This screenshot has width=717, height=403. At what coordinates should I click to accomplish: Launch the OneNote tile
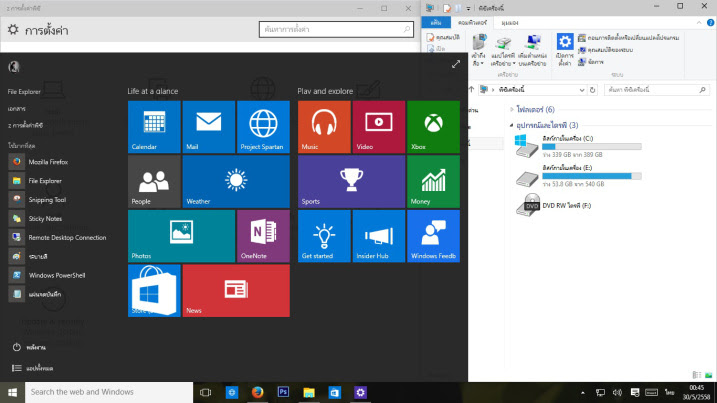coord(263,236)
